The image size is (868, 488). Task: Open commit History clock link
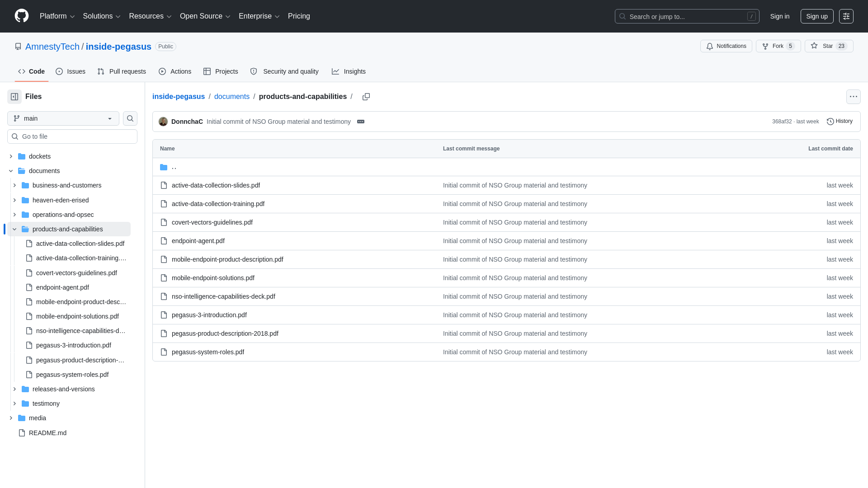click(840, 122)
